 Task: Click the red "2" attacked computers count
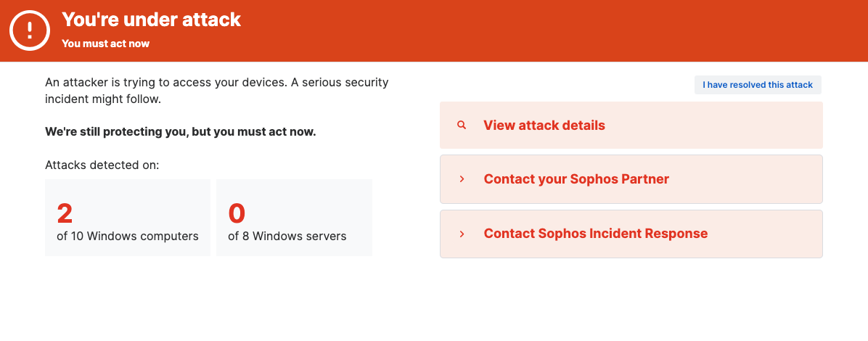(x=65, y=213)
